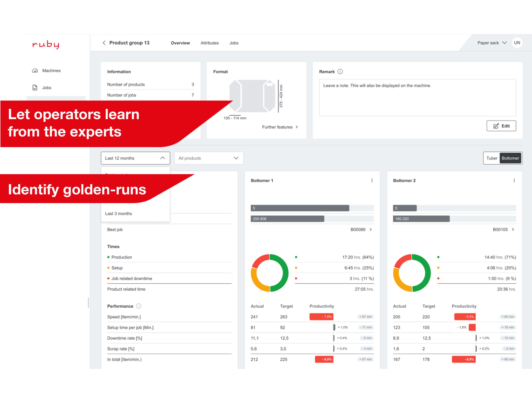The width and height of the screenshot is (532, 399).
Task: Click the Edit remark button
Action: point(501,126)
